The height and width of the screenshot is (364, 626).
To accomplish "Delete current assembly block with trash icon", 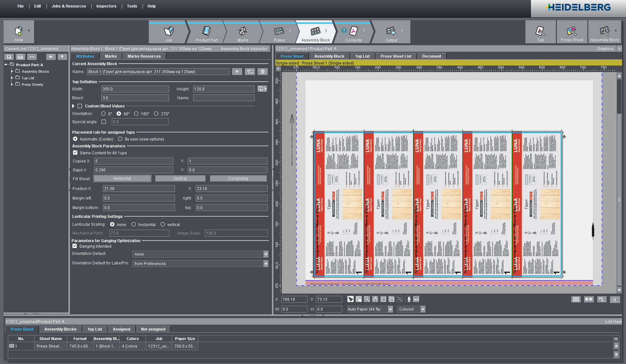I will click(x=263, y=72).
